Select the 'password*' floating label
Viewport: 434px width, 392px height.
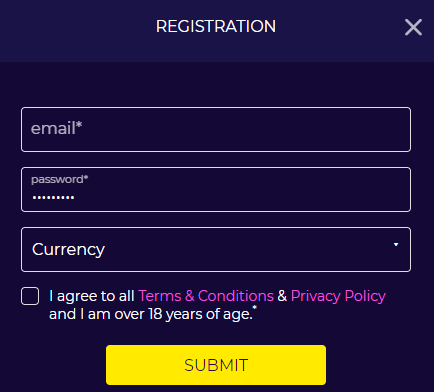(60, 180)
